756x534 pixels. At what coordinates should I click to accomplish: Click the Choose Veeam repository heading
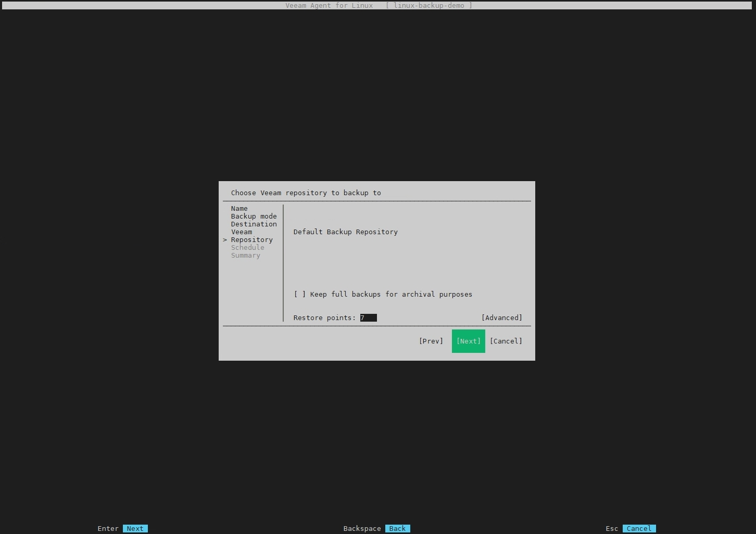pos(306,193)
